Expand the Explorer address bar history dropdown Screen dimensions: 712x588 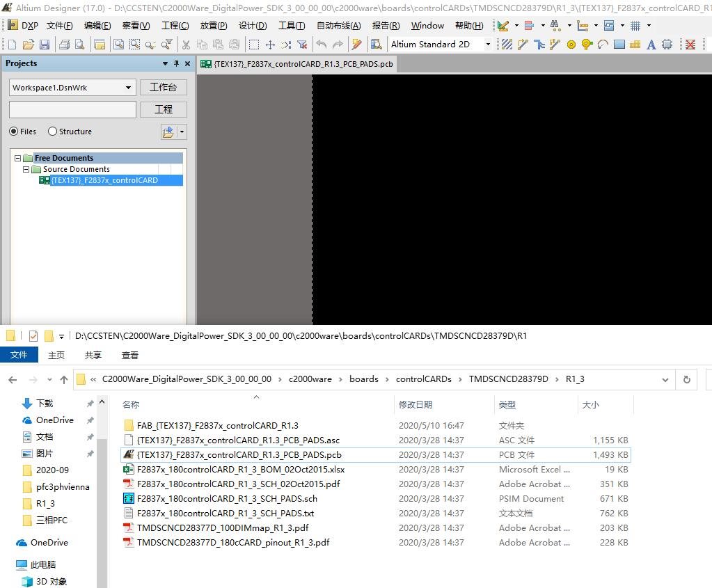665,379
